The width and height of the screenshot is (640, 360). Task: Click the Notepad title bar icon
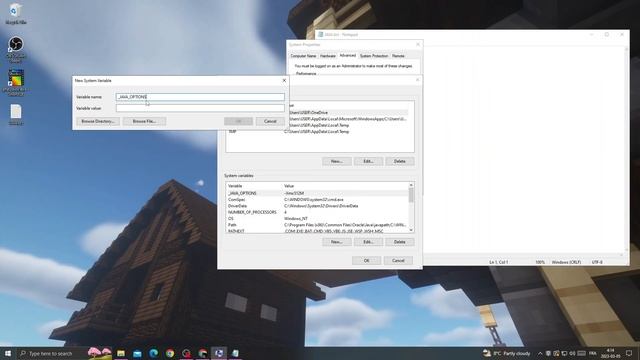(x=321, y=35)
